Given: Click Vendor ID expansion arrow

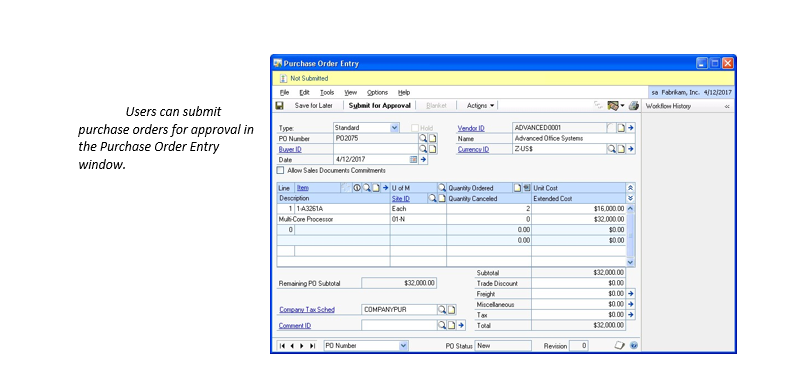Looking at the screenshot, I should pyautogui.click(x=631, y=128).
